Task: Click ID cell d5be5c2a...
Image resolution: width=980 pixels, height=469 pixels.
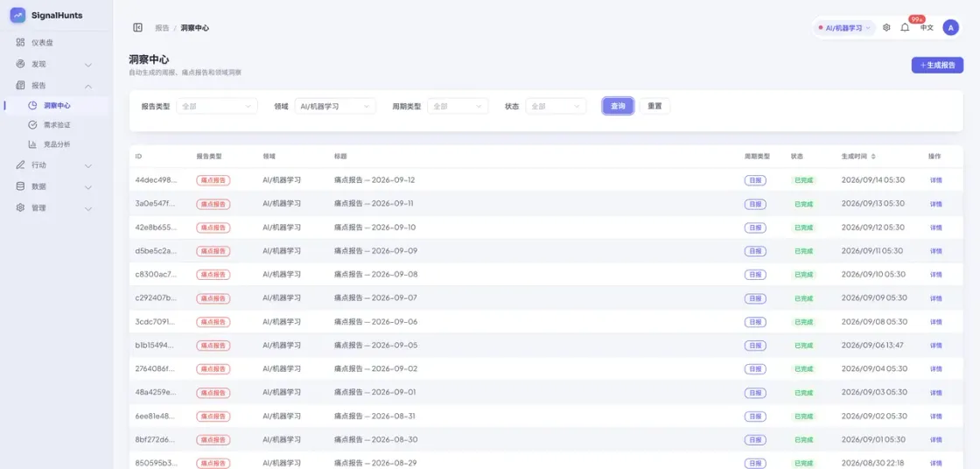Action: pyautogui.click(x=157, y=251)
